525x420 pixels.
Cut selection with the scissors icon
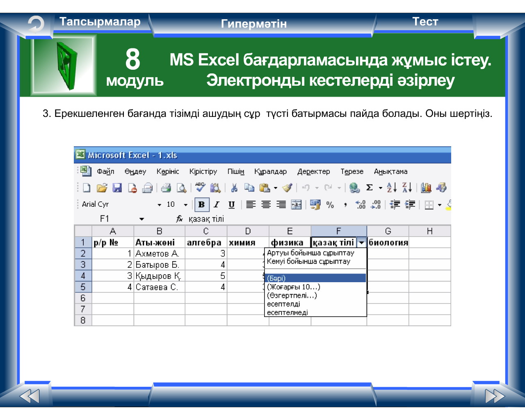pyautogui.click(x=234, y=188)
